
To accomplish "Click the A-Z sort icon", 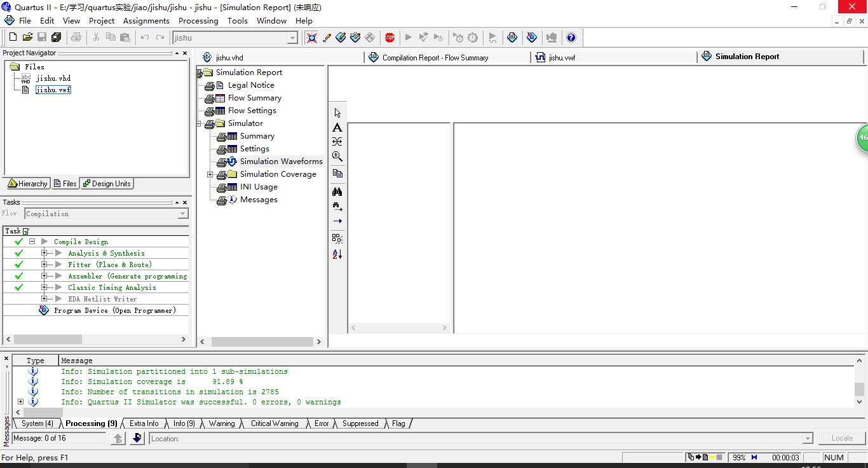I will pos(337,254).
